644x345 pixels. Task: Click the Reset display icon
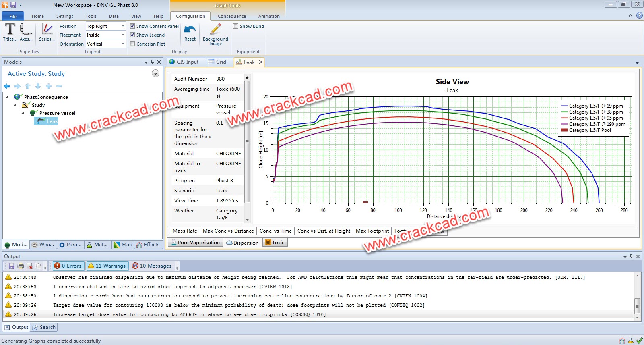click(x=190, y=29)
